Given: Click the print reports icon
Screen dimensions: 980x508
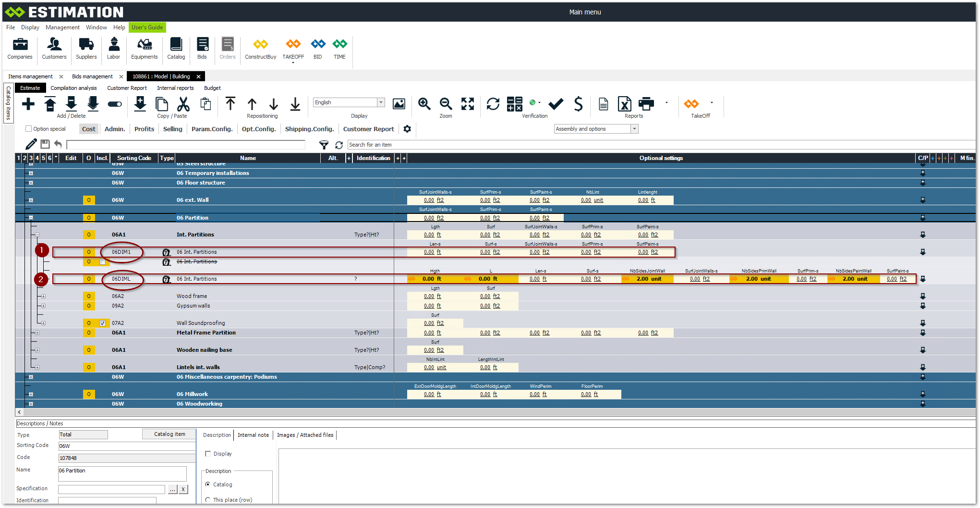Looking at the screenshot, I should 646,104.
